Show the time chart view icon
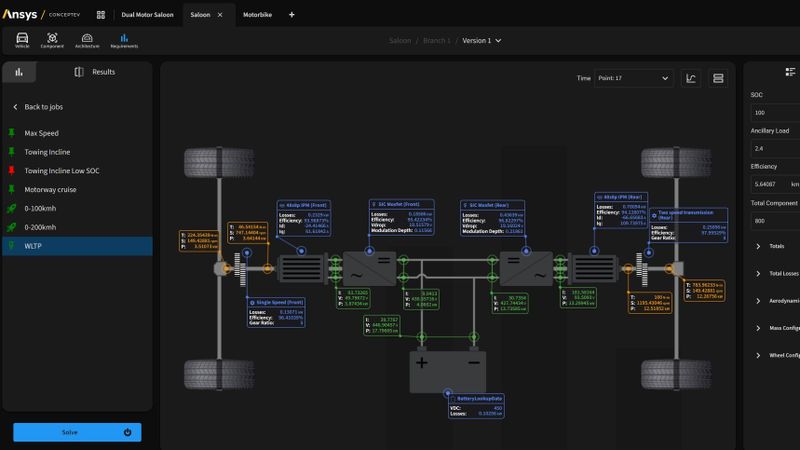Image resolution: width=800 pixels, height=450 pixels. point(691,78)
